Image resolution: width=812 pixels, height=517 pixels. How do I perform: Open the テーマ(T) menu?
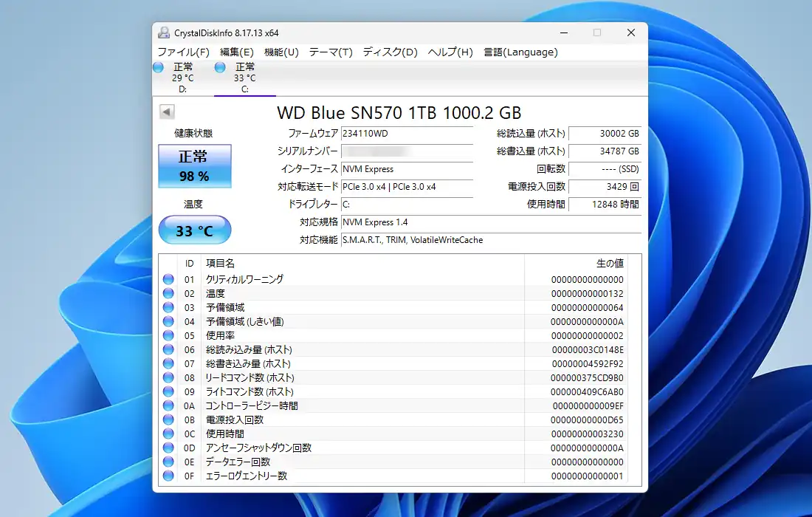coord(330,52)
